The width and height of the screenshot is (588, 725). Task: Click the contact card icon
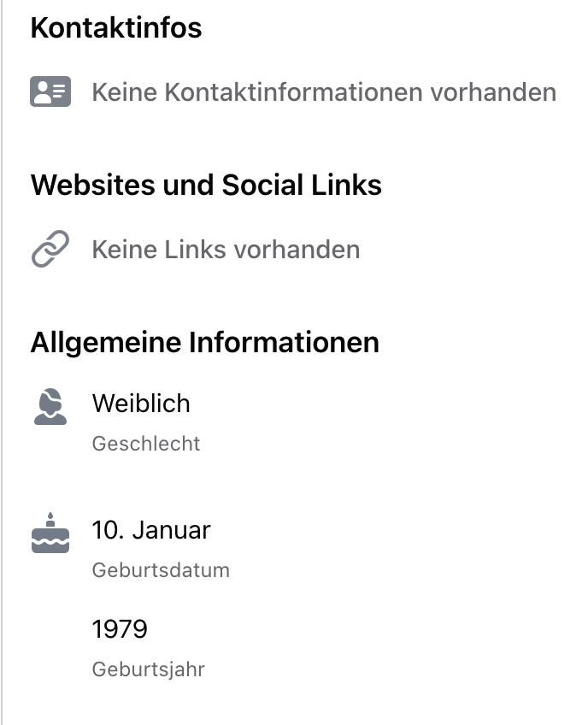coord(50,91)
